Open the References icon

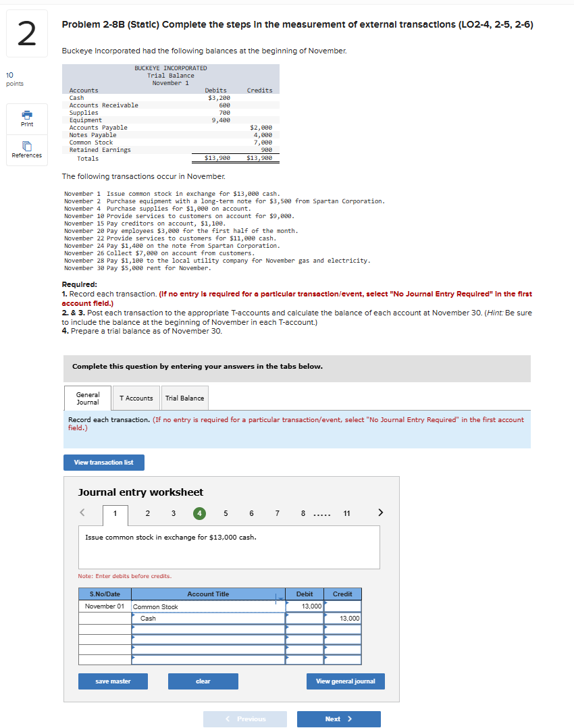point(27,147)
